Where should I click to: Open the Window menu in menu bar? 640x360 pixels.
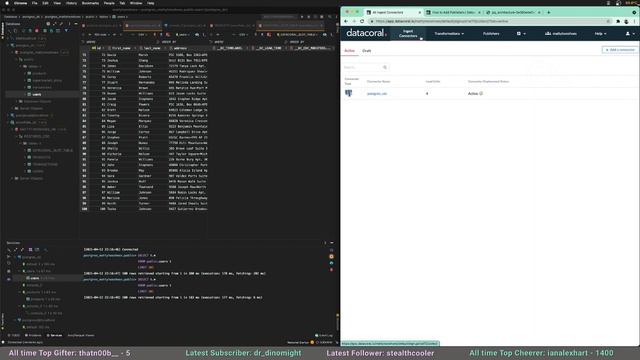(136, 3)
